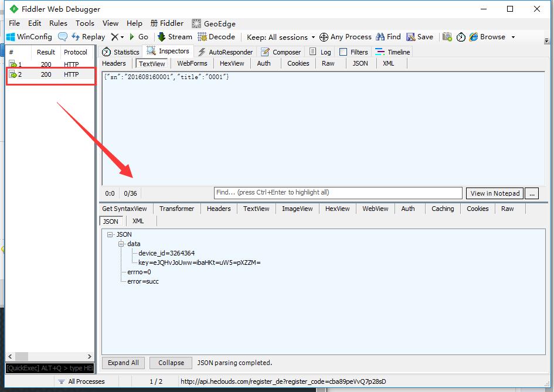Viewport: 554px width, 392px height.
Task: Click session list scroll left arrow
Action: pyautogui.click(x=10, y=356)
